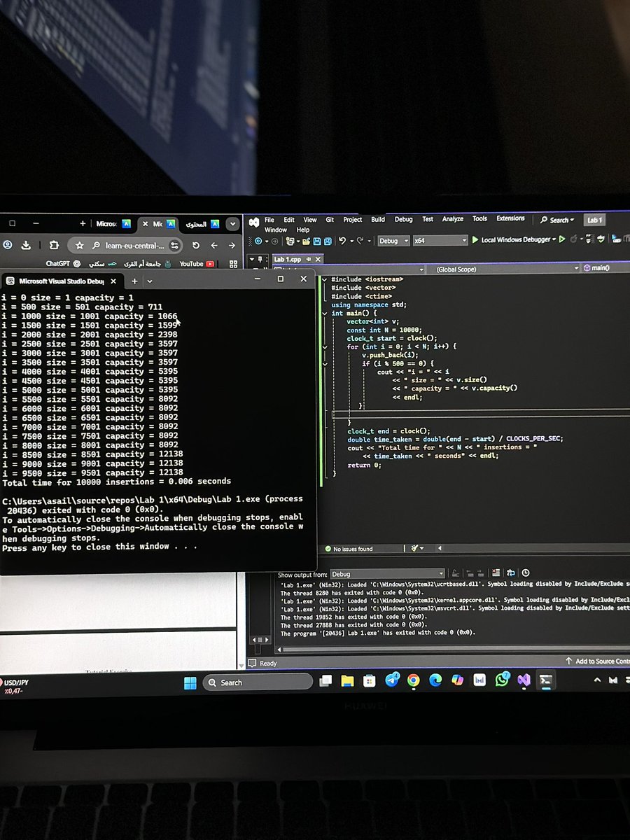The image size is (630, 840).
Task: Open Visual Studio from the taskbar
Action: coord(524,680)
